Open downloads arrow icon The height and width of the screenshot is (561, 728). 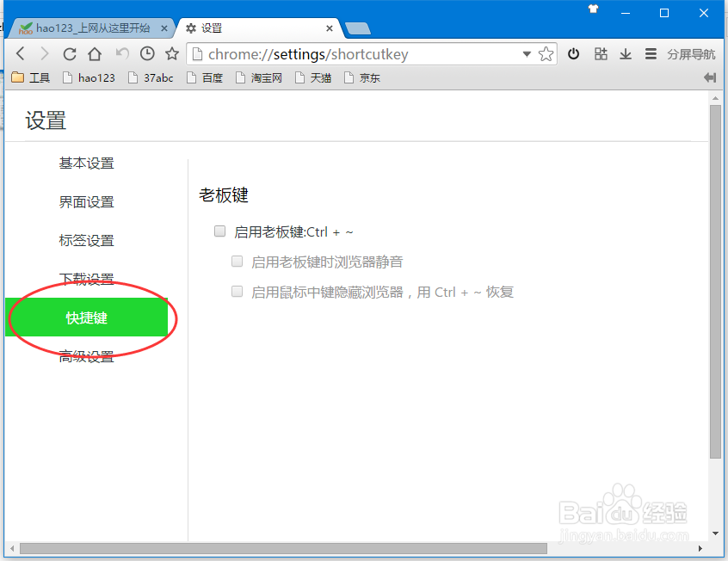pos(626,54)
